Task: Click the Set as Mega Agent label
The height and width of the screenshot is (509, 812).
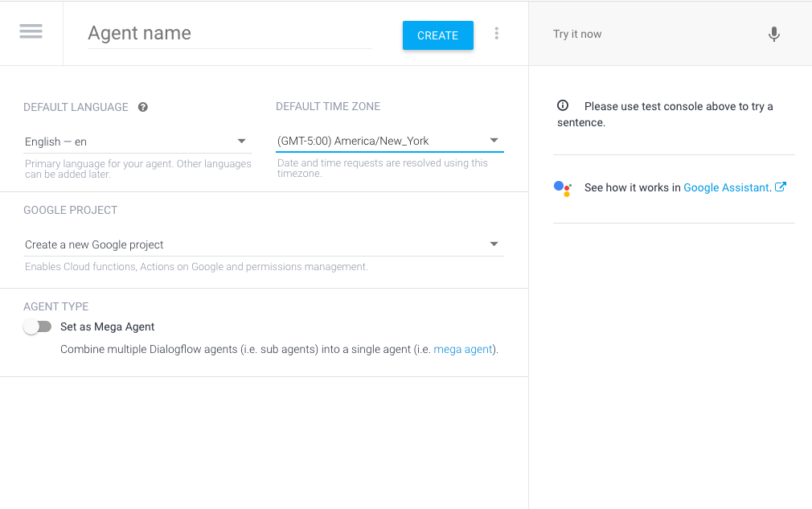Action: 107,326
